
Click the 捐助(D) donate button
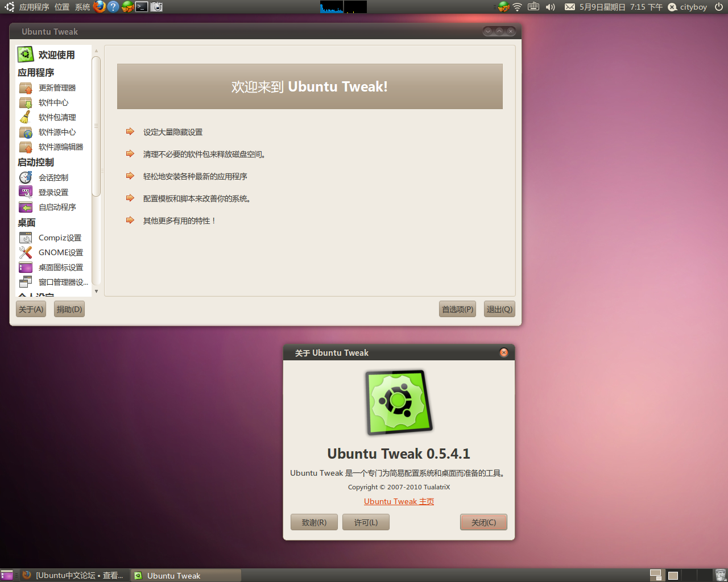pyautogui.click(x=69, y=309)
